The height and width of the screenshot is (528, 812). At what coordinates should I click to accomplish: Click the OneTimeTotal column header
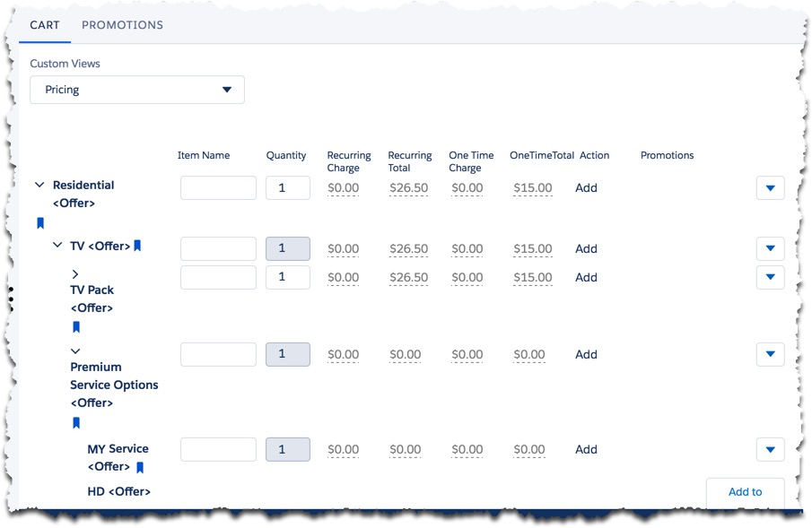(x=542, y=155)
